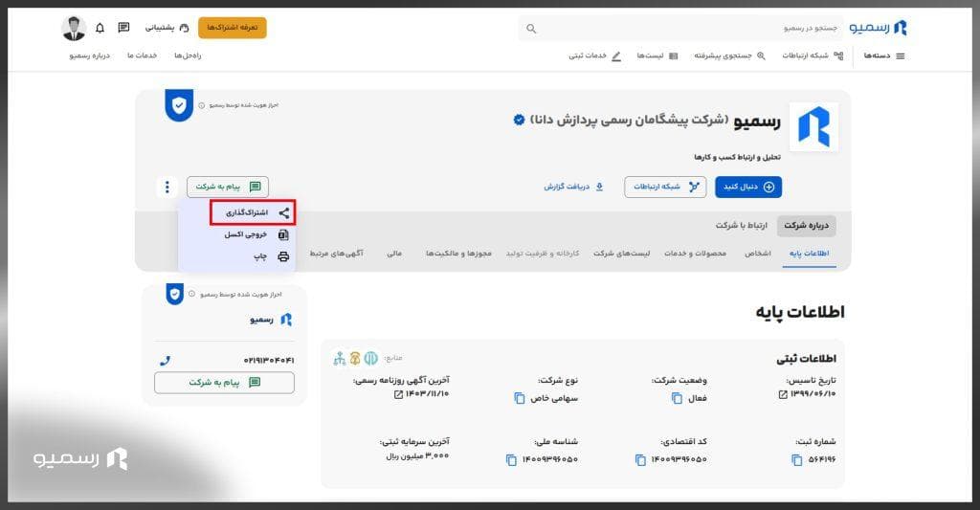Copy company status 'فعال' icon

pos(677,398)
